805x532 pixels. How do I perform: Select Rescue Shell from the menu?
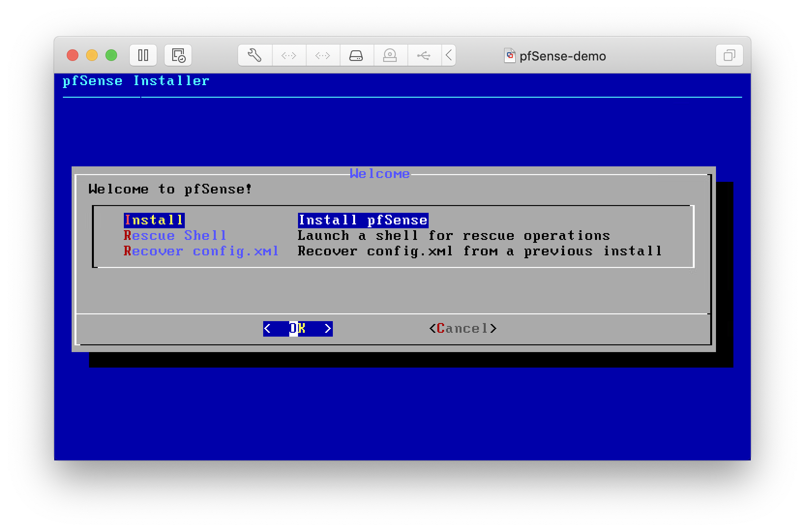point(175,236)
